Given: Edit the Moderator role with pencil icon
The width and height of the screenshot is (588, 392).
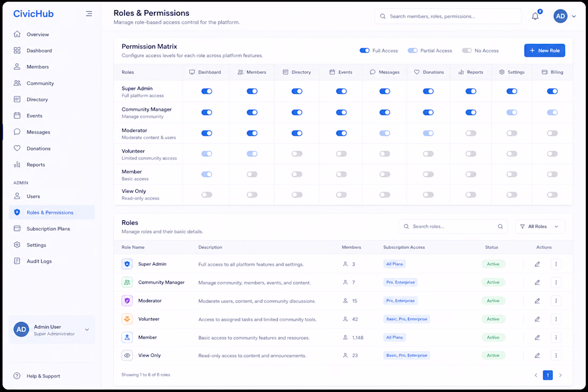Looking at the screenshot, I should 537,301.
